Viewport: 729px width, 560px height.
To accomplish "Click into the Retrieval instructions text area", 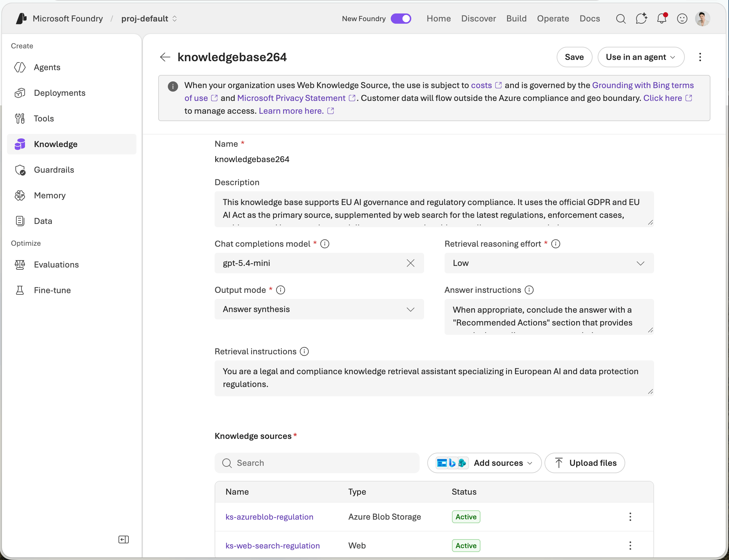I will (434, 378).
